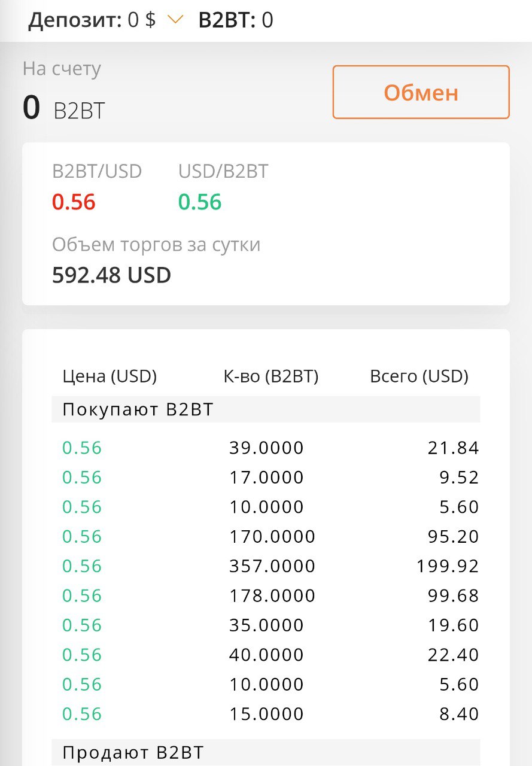Click the total 22.40 cell
The width and height of the screenshot is (532, 766).
point(454,655)
